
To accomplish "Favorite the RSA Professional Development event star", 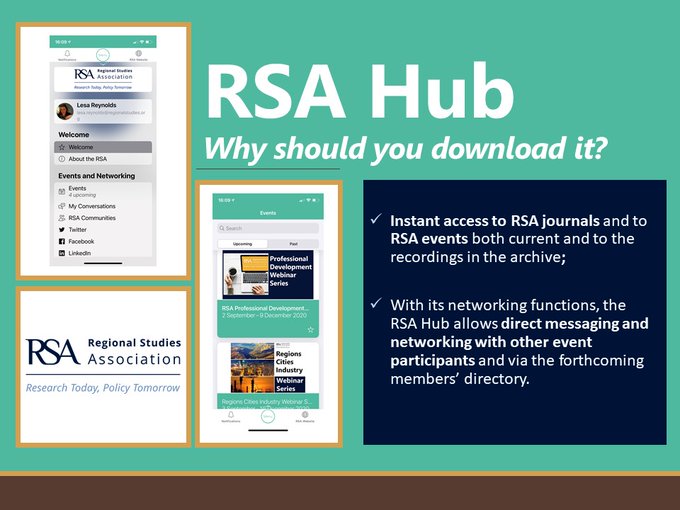I will 311,330.
